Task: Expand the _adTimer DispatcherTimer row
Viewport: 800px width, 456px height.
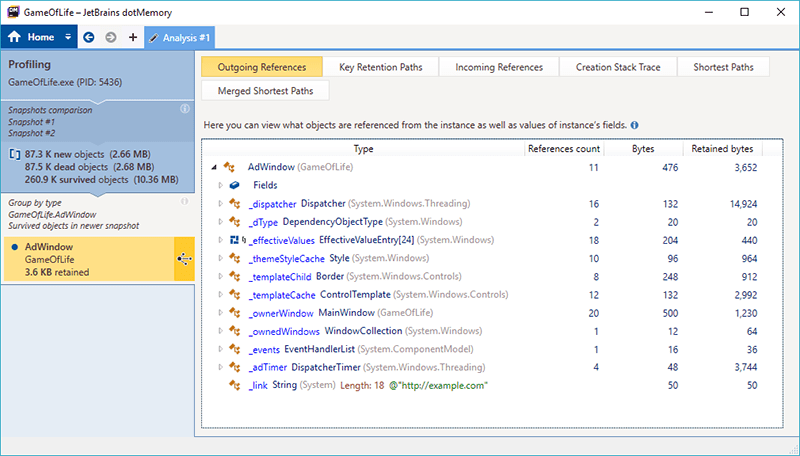Action: [x=220, y=367]
